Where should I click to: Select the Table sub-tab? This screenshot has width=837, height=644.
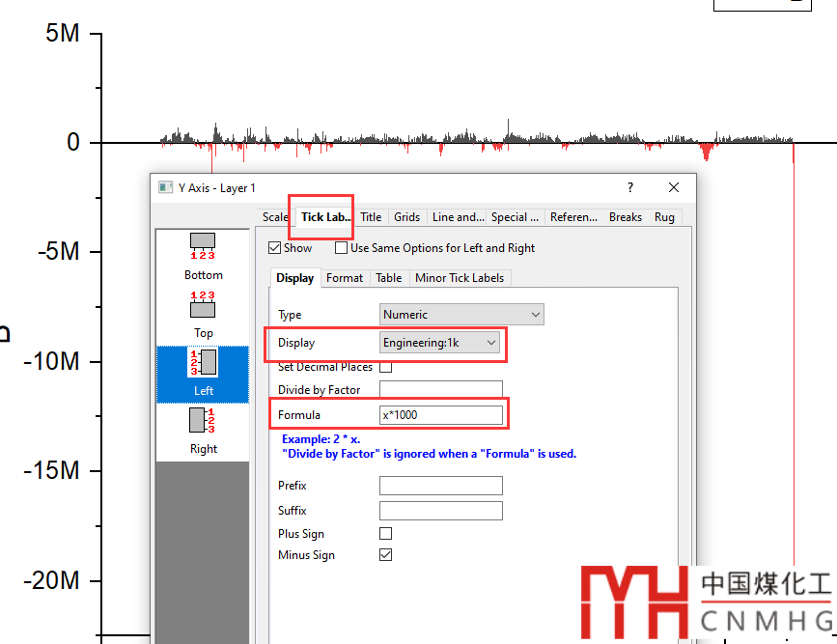(389, 278)
